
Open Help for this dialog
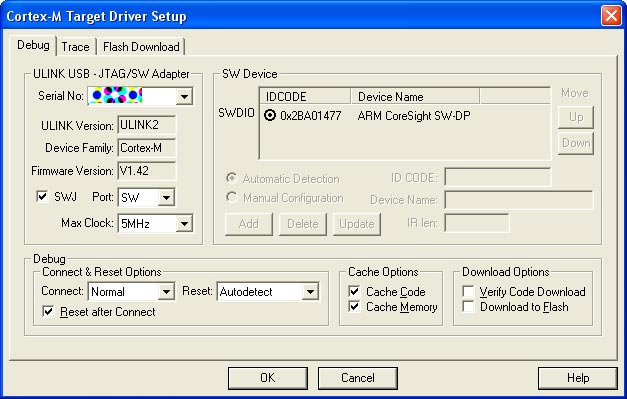coord(577,378)
